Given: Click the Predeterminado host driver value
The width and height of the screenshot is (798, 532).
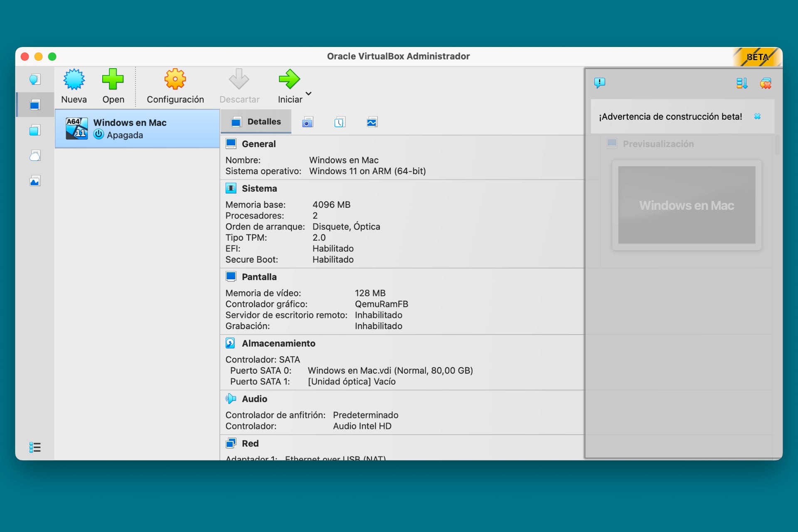Looking at the screenshot, I should coord(365,415).
